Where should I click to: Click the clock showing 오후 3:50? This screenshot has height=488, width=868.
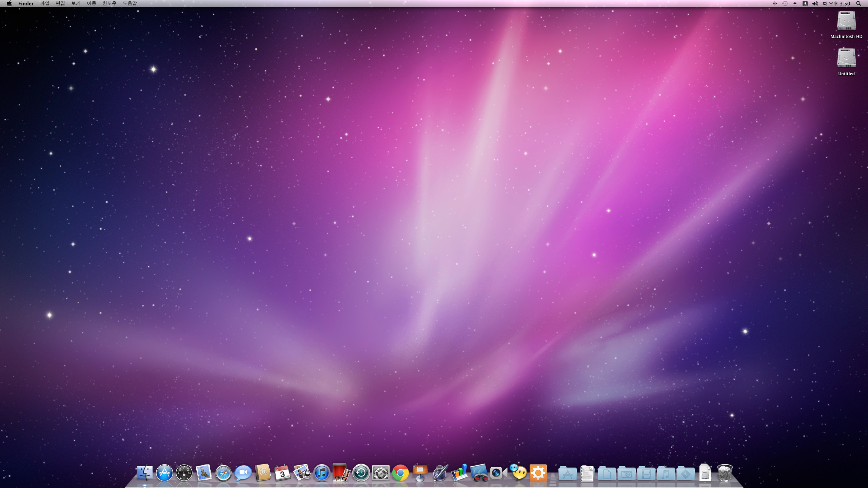coord(837,3)
